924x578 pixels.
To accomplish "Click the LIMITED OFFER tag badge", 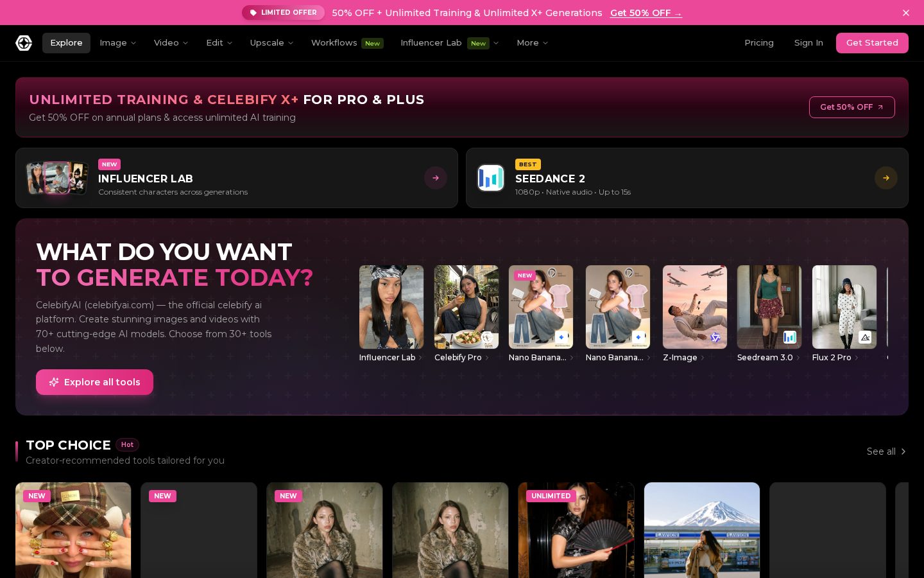I will tap(283, 13).
